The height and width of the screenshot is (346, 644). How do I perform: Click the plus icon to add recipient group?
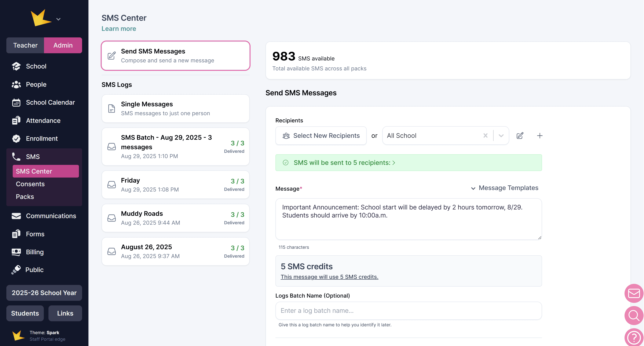click(539, 136)
